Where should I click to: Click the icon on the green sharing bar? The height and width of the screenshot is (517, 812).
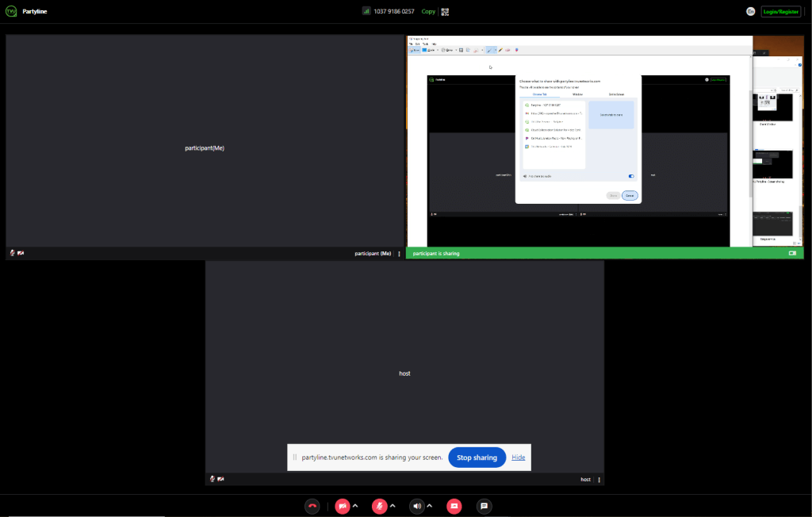792,253
